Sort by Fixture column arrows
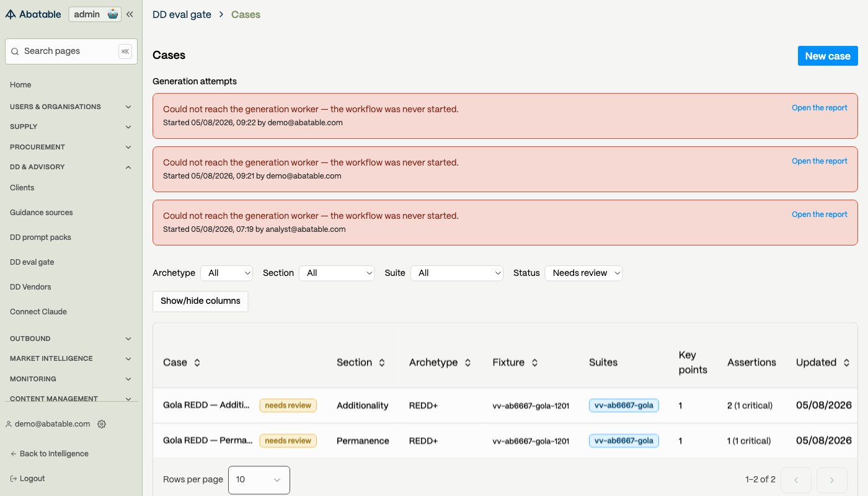 534,363
